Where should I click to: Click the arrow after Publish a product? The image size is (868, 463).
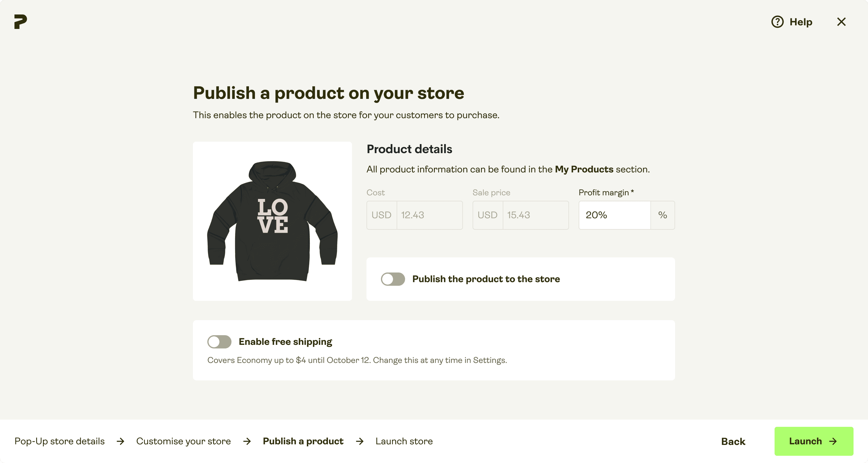360,441
